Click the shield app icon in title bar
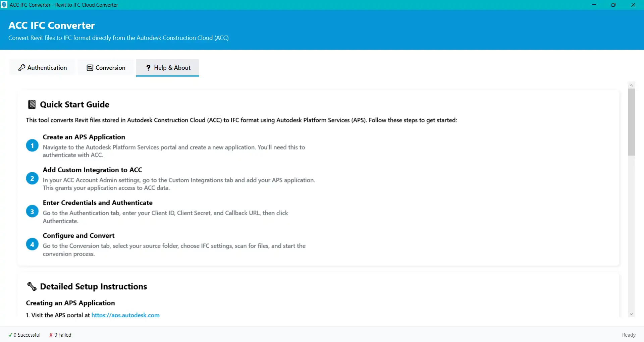The image size is (644, 342). (x=4, y=5)
